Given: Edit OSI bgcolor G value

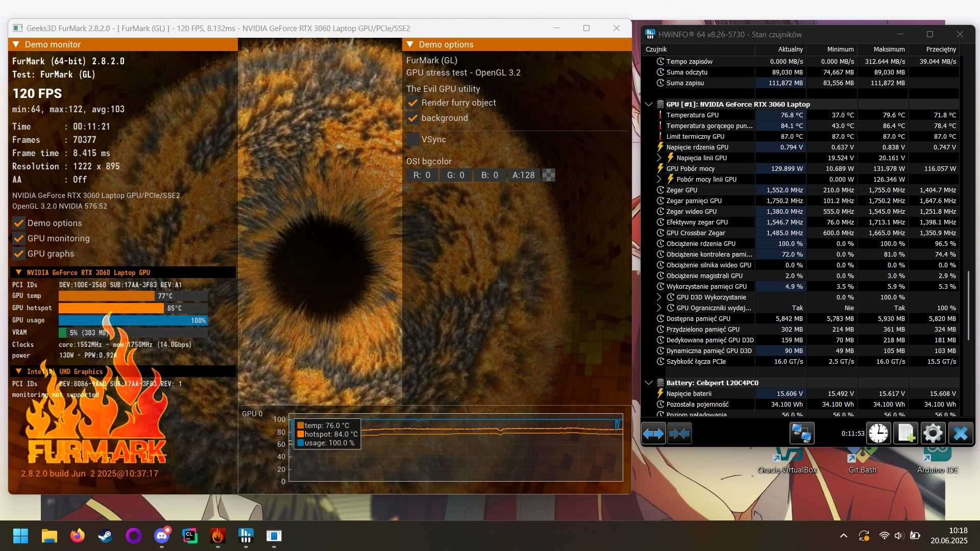Looking at the screenshot, I should pos(455,175).
